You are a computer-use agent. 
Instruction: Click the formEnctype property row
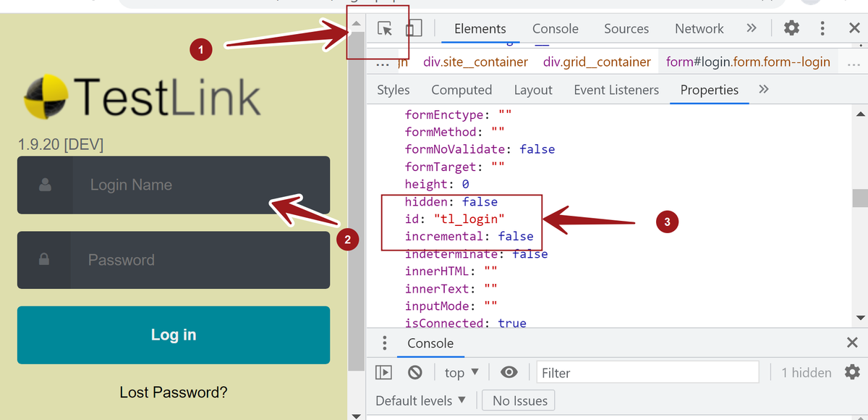pos(459,114)
